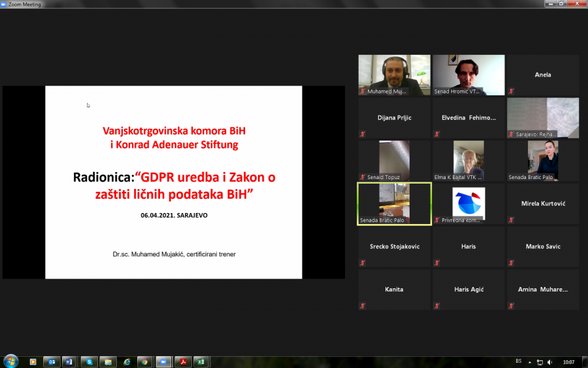Viewport: 588px width, 368px height.
Task: Select Muhamed Muj... video tile
Action: [x=394, y=75]
